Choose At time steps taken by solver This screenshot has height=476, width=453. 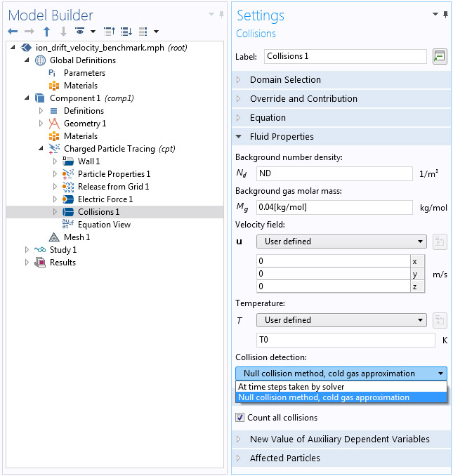(291, 387)
